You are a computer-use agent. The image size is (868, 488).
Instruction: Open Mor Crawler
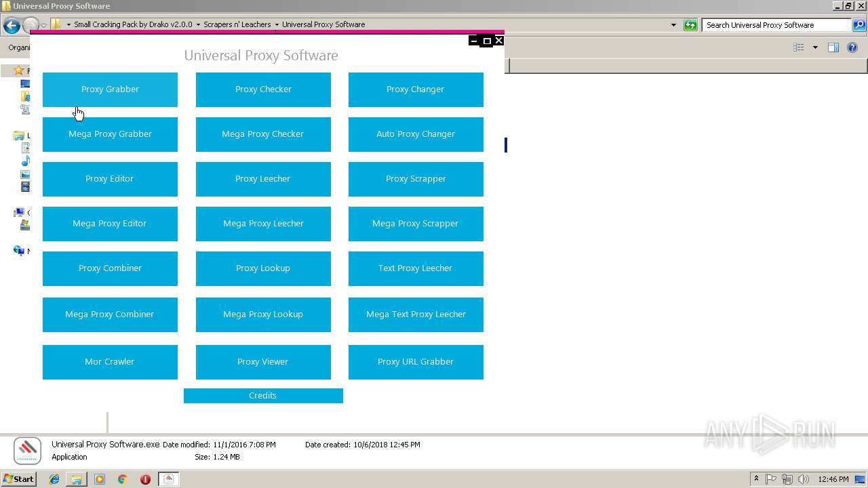tap(110, 362)
